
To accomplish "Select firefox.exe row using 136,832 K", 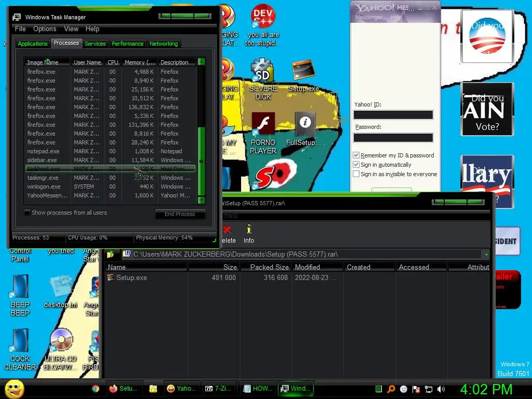I will (110, 107).
